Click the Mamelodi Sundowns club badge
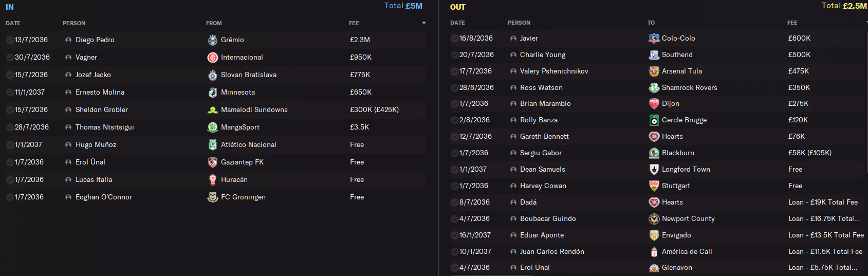The height and width of the screenshot is (276, 868). [213, 110]
